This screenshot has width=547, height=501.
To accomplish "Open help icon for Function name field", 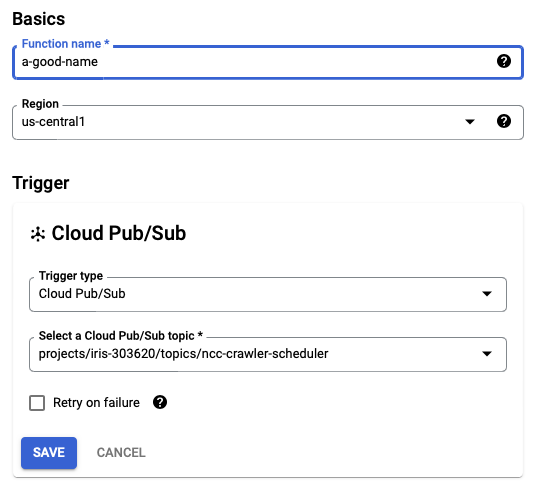I will (x=504, y=61).
